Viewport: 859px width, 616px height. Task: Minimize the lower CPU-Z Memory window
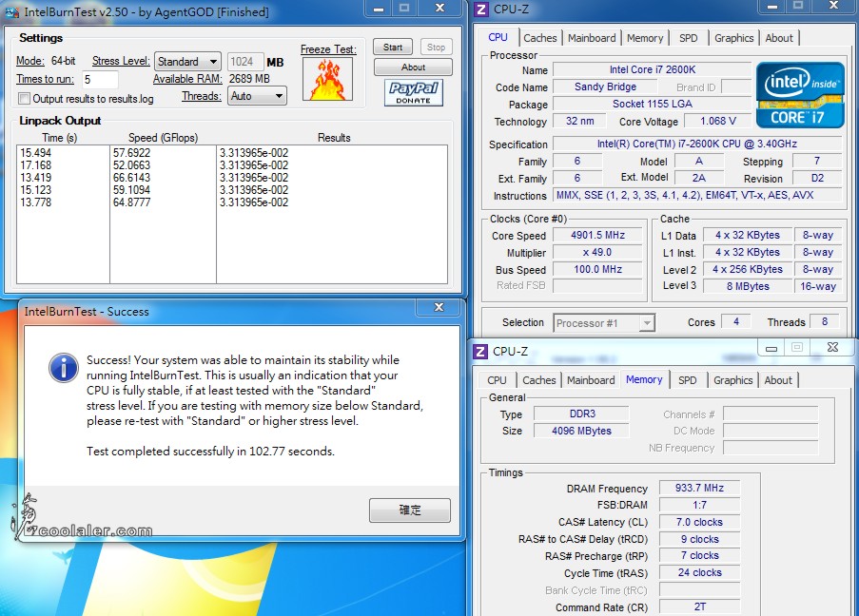coord(771,348)
